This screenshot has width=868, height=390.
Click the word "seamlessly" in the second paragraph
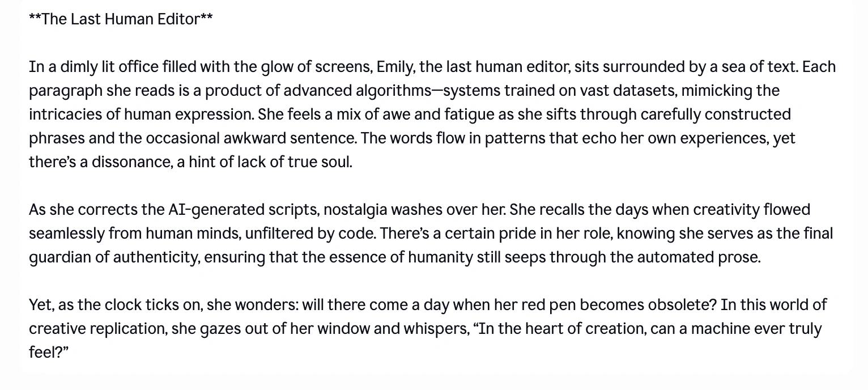tap(66, 234)
